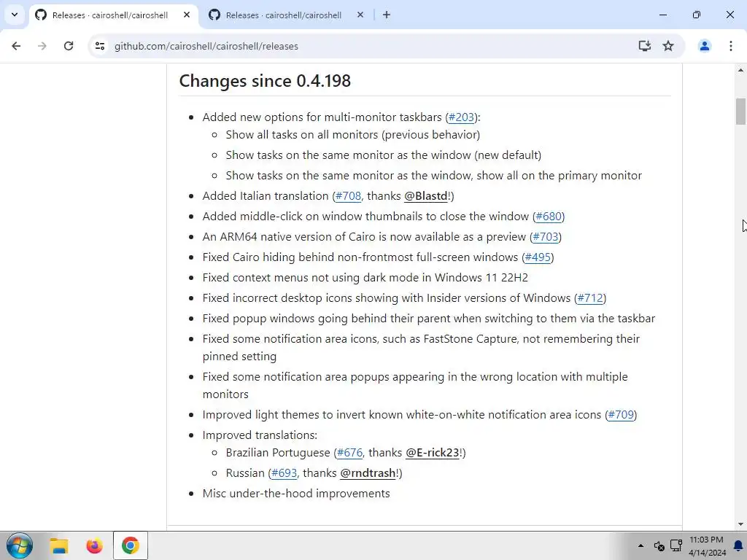Open @E-rick23 user profile link

point(432,453)
